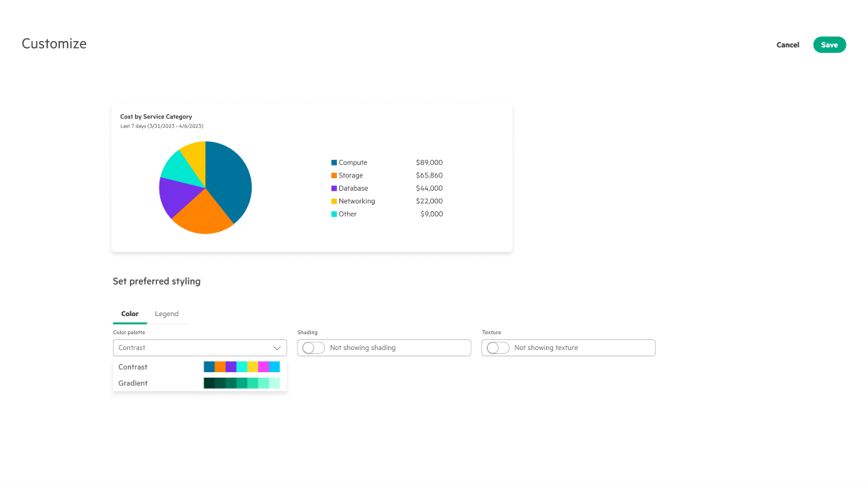Click the Color palette dropdown chevron
This screenshot has width=868, height=488.
pos(277,348)
